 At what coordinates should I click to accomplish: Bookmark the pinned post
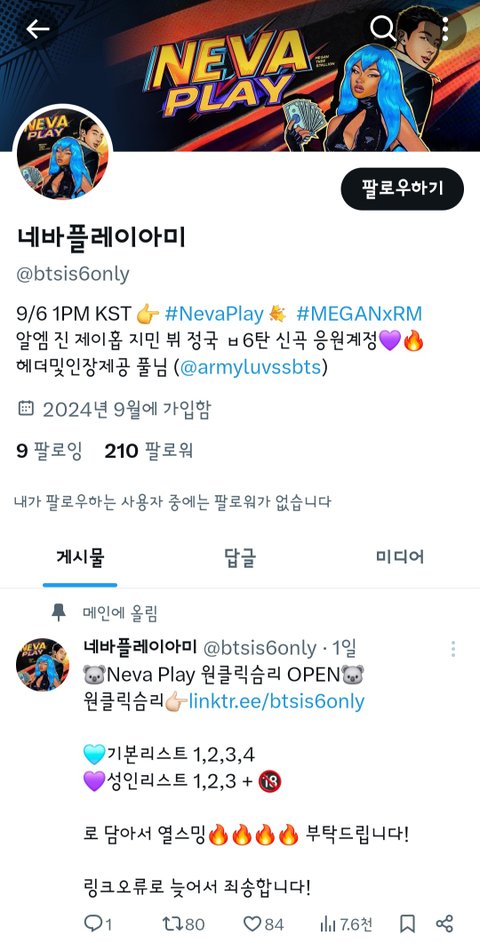pos(407,924)
